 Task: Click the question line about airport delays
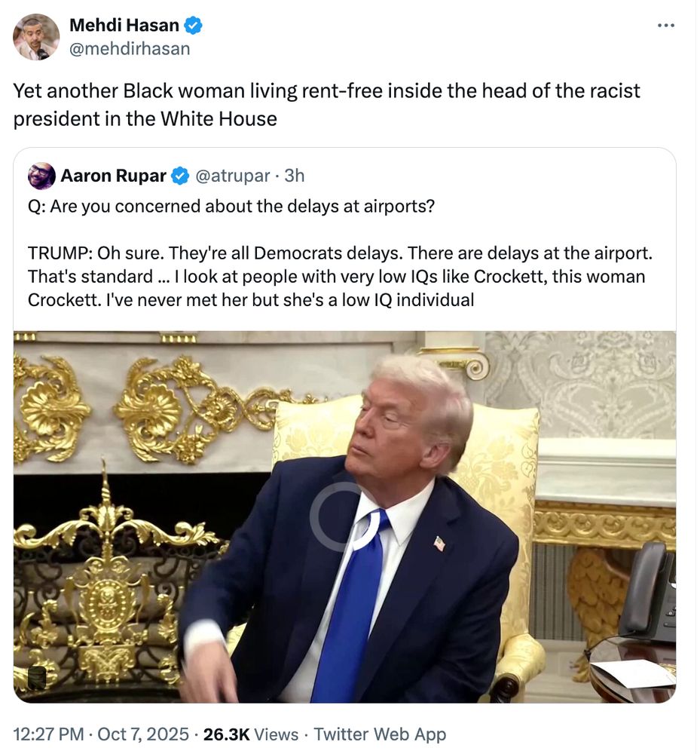[231, 207]
